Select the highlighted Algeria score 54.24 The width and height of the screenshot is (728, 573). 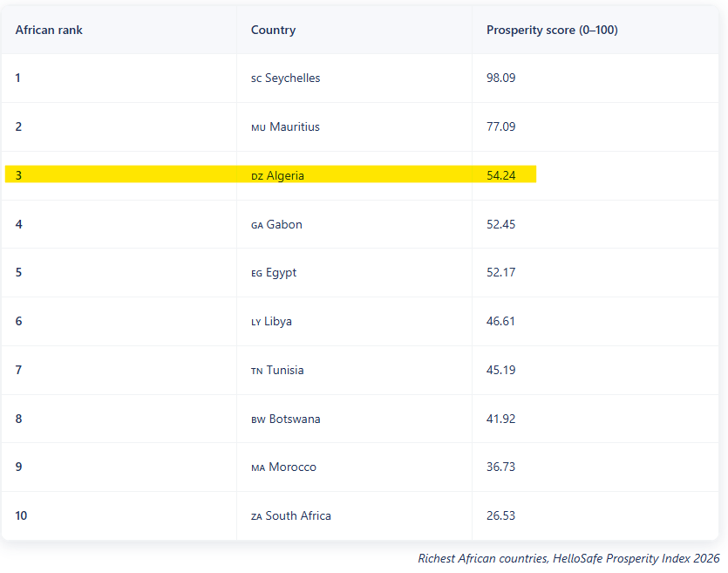click(x=501, y=175)
